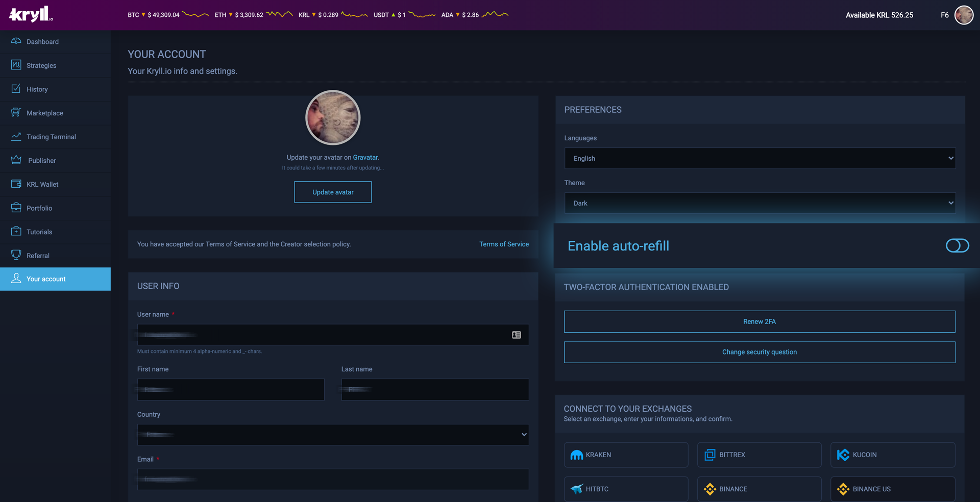Click the Binance US logo icon
The image size is (980, 502).
pos(843,489)
